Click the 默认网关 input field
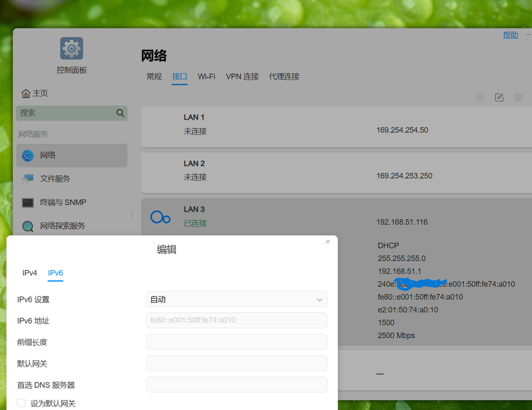Image resolution: width=532 pixels, height=410 pixels. pos(237,363)
